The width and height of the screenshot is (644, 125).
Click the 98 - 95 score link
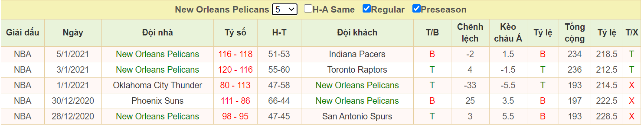pyautogui.click(x=235, y=117)
